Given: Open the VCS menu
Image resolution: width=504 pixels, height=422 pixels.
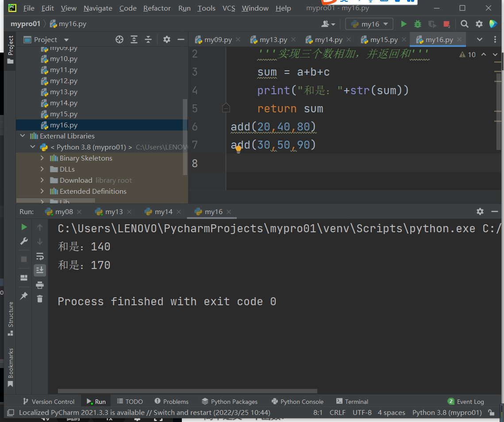Looking at the screenshot, I should pyautogui.click(x=228, y=8).
